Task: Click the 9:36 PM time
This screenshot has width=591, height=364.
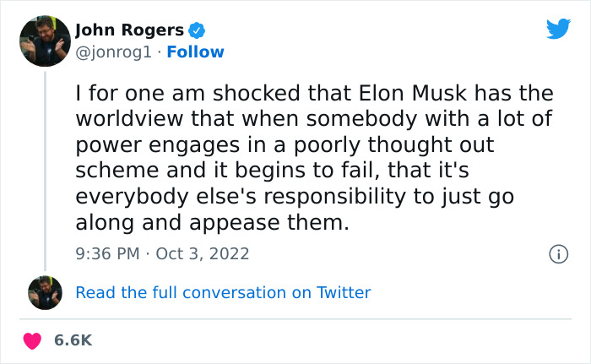Action: (107, 253)
